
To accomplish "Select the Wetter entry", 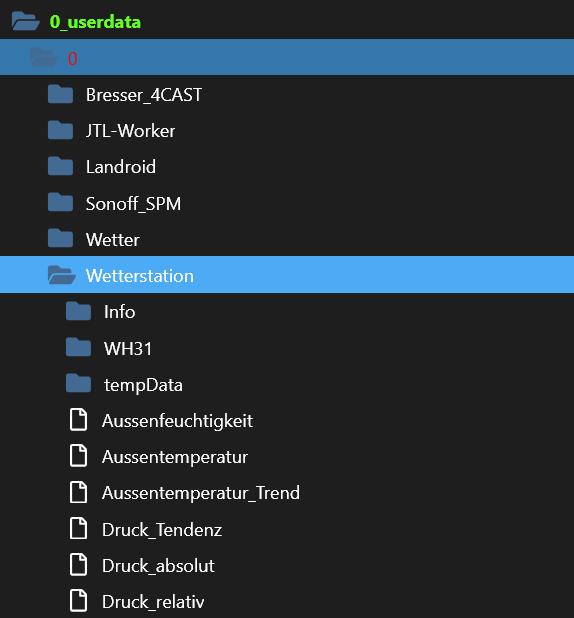I will coord(113,240).
